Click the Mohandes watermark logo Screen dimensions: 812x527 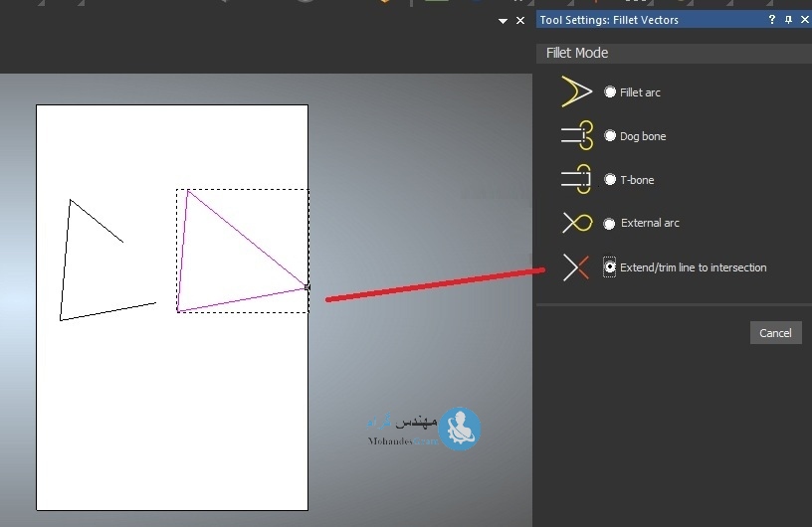pos(460,429)
